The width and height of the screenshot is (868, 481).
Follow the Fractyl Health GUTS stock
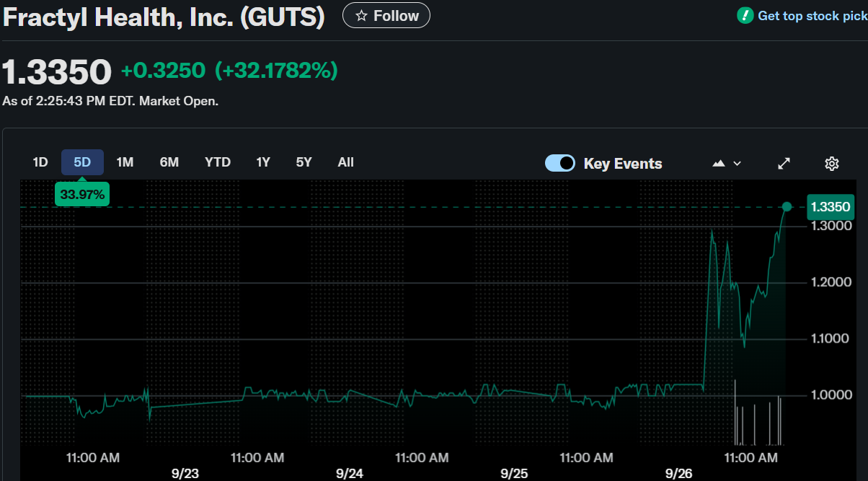[x=386, y=16]
